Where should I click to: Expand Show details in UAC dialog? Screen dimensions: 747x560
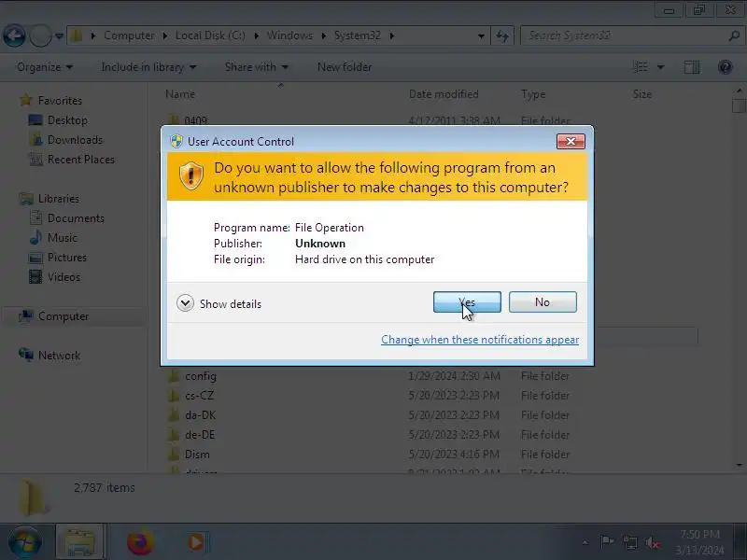click(219, 303)
